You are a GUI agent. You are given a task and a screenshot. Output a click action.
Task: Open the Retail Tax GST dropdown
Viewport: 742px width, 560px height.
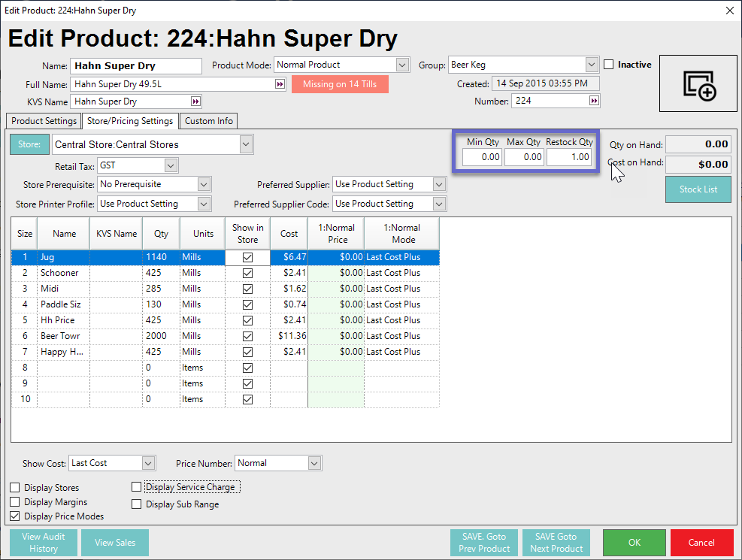[x=171, y=165]
